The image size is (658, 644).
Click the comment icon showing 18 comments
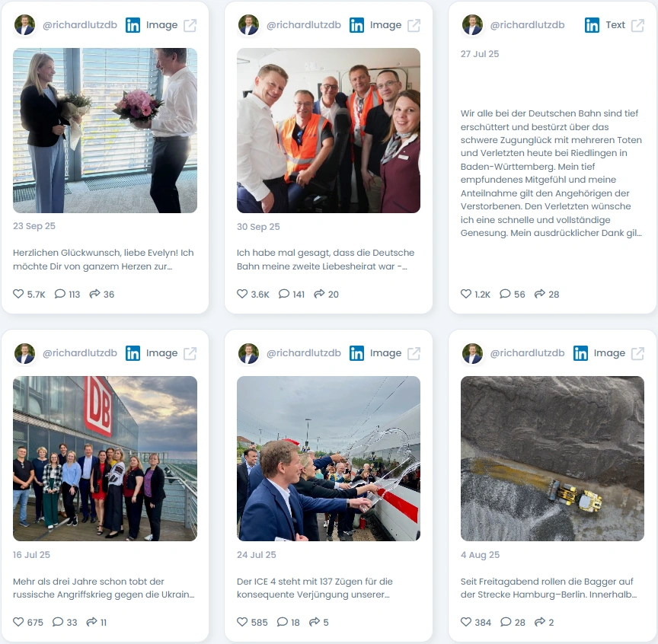point(283,622)
